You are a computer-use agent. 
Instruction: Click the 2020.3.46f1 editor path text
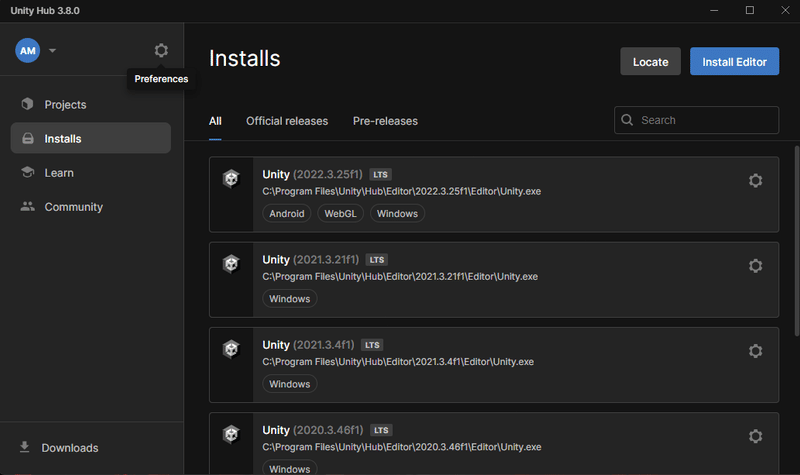402,447
